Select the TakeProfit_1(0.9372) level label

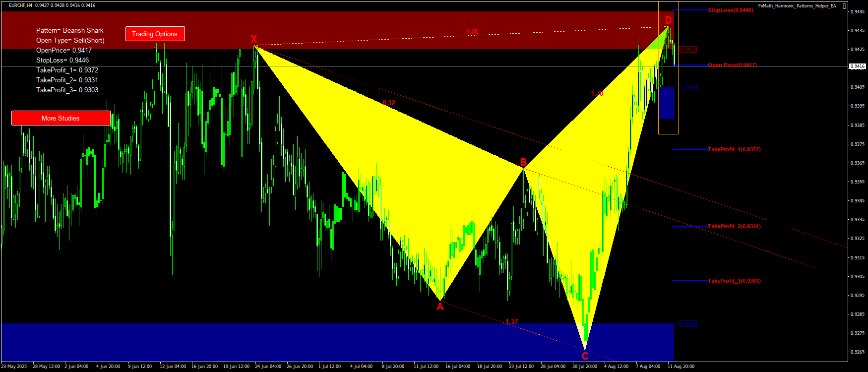pos(734,149)
